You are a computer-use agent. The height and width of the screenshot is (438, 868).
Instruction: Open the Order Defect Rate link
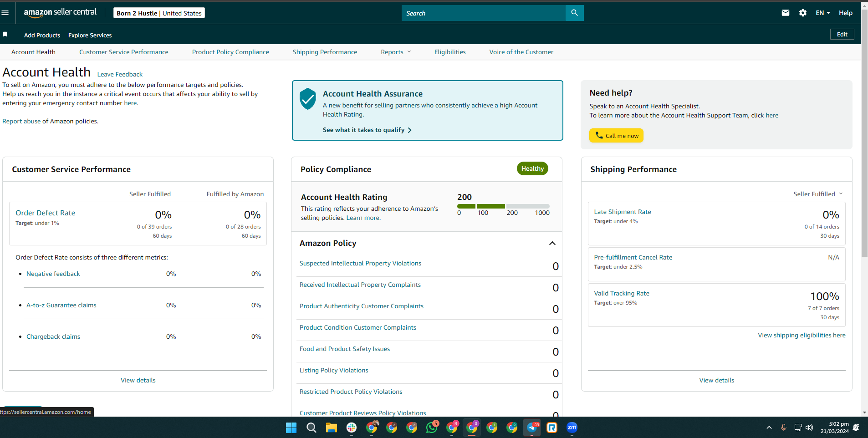[45, 213]
